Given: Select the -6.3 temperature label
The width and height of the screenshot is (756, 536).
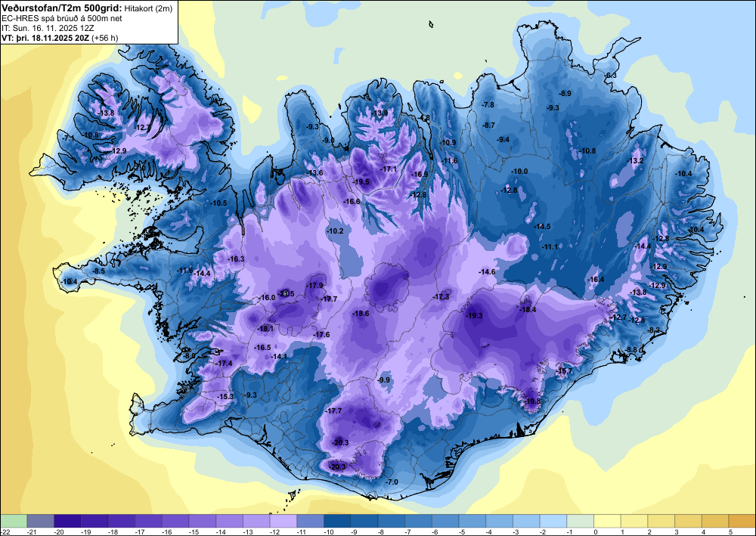Looking at the screenshot, I should tap(610, 75).
